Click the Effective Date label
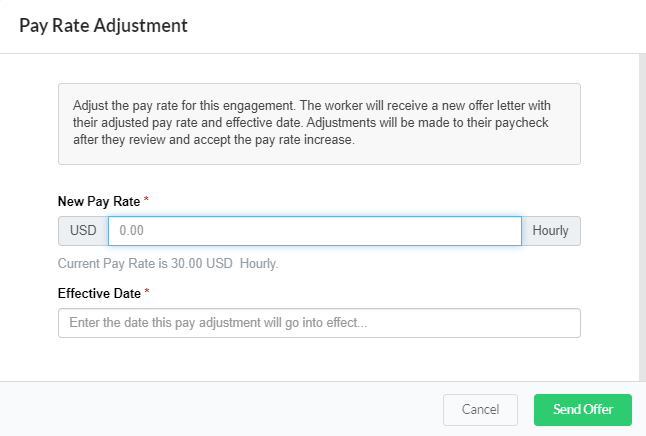Image resolution: width=646 pixels, height=436 pixels. 99,293
